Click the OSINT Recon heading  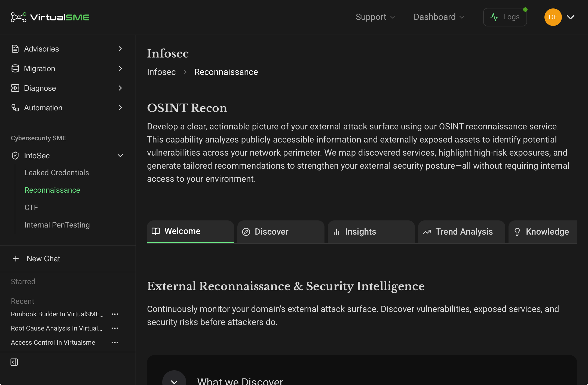[x=187, y=108]
